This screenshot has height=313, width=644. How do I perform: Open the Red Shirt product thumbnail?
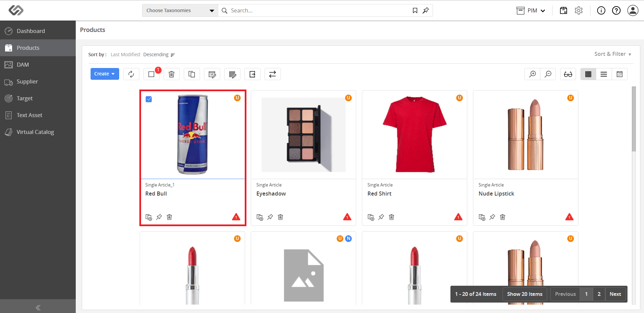click(x=415, y=135)
